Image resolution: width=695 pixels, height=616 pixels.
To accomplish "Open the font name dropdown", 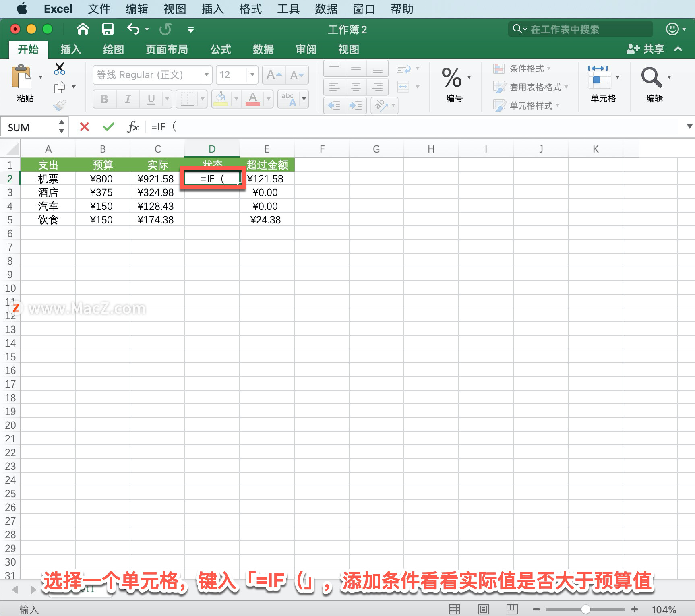I will (x=206, y=75).
